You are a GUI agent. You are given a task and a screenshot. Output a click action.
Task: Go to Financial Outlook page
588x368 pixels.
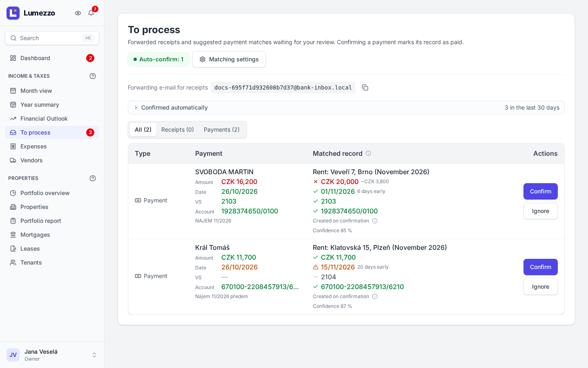tap(52, 119)
